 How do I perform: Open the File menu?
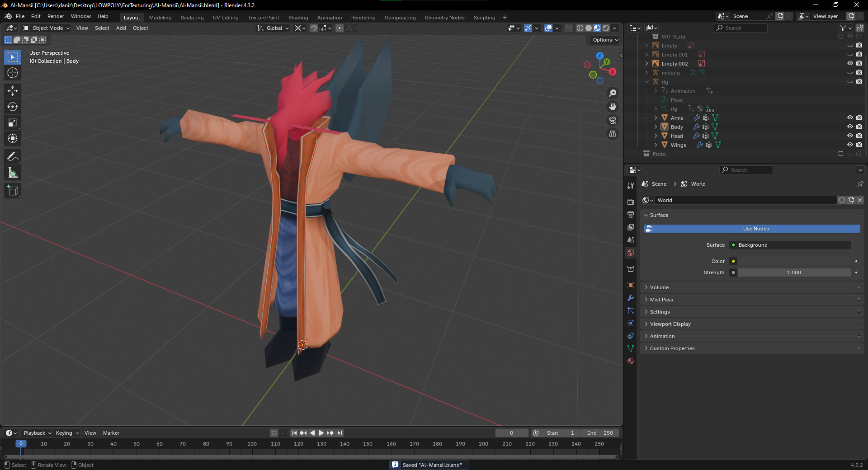coord(20,16)
